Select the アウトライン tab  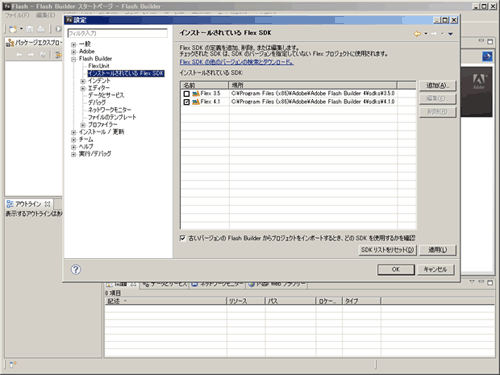(29, 204)
